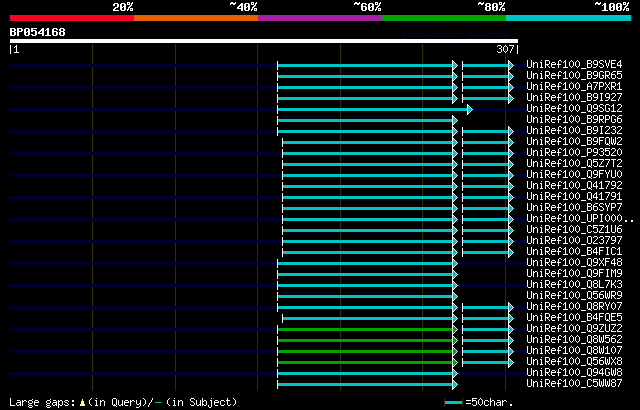Select the UniRef100_Q8RY07 label

(x=574, y=307)
